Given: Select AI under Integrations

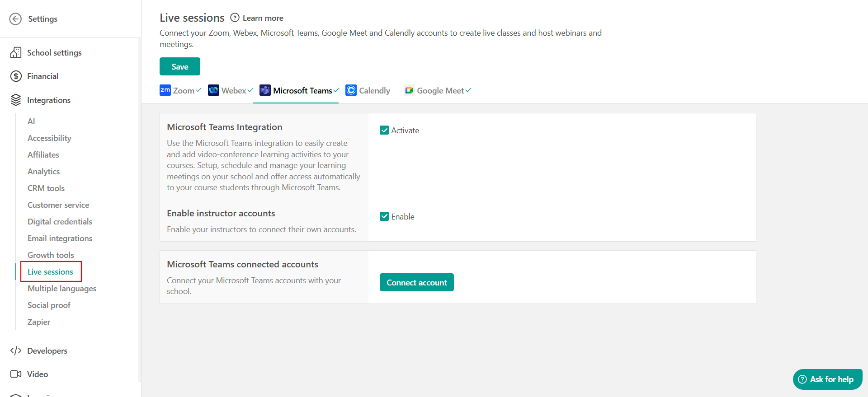Looking at the screenshot, I should [x=31, y=121].
